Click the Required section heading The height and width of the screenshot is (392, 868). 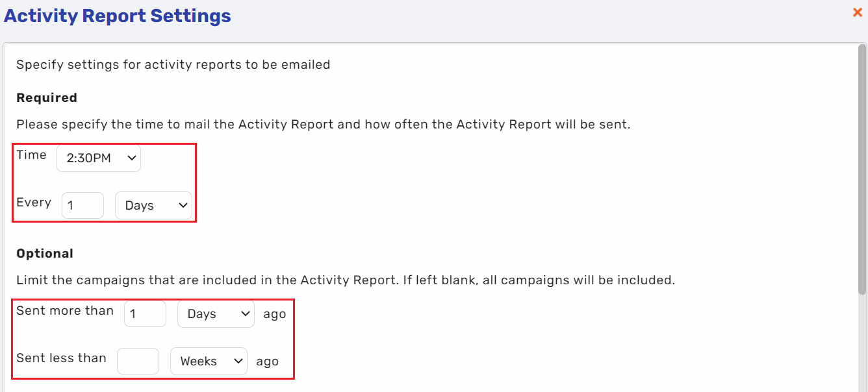(47, 97)
